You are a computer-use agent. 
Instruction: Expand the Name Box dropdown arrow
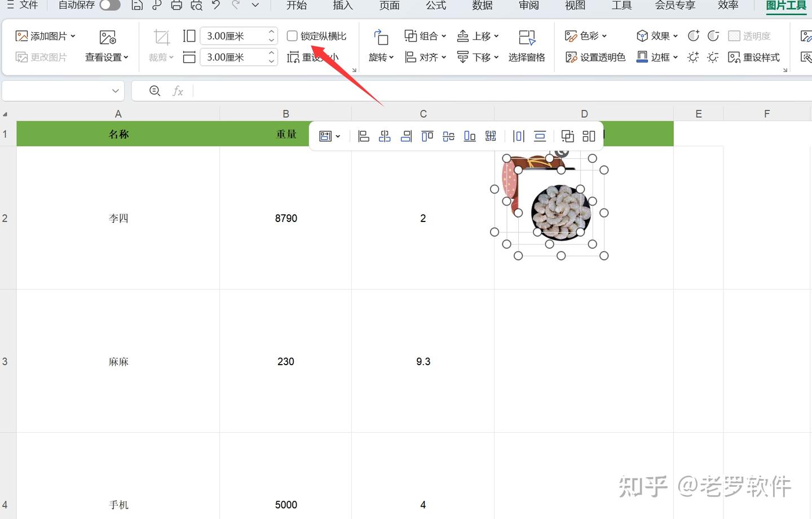pyautogui.click(x=115, y=91)
